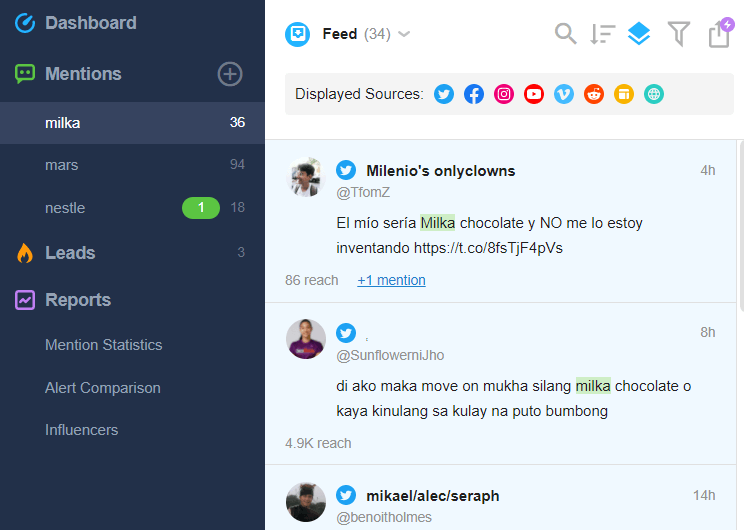The width and height of the screenshot is (744, 530).
Task: Click the 4.9K reach label
Action: 318,443
